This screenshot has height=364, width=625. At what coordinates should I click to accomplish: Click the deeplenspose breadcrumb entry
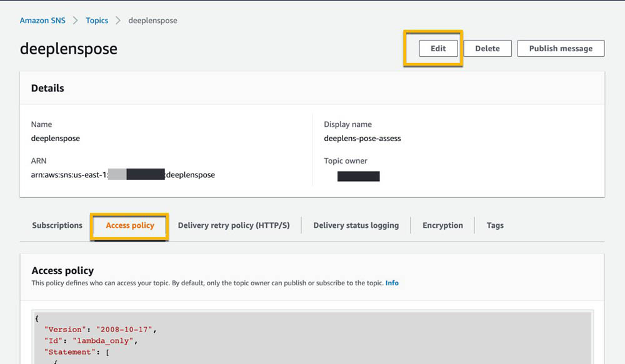point(152,21)
